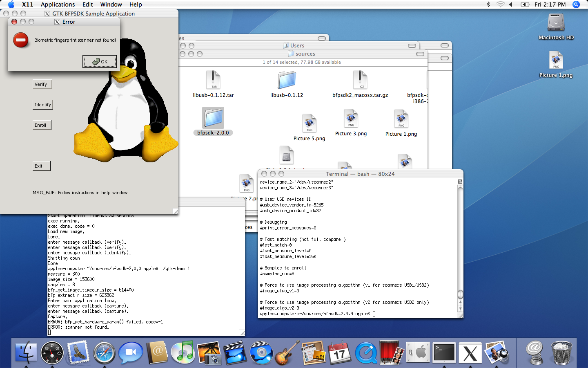Click the volume icon in menu bar

[x=511, y=4]
